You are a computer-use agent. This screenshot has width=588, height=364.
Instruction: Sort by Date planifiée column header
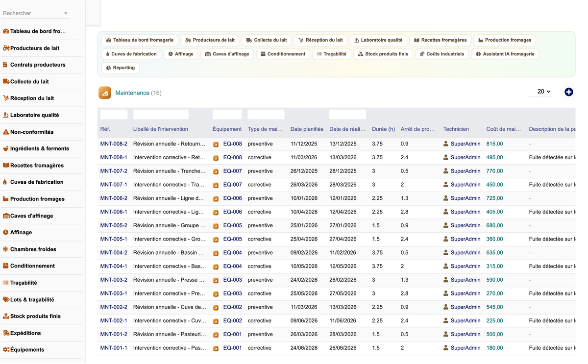[x=307, y=129]
